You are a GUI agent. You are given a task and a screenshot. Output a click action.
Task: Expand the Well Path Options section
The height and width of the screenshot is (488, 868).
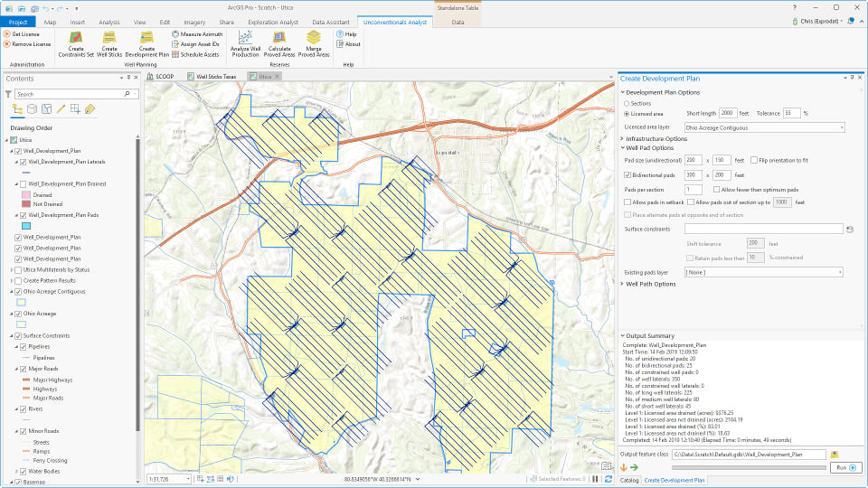[x=650, y=284]
